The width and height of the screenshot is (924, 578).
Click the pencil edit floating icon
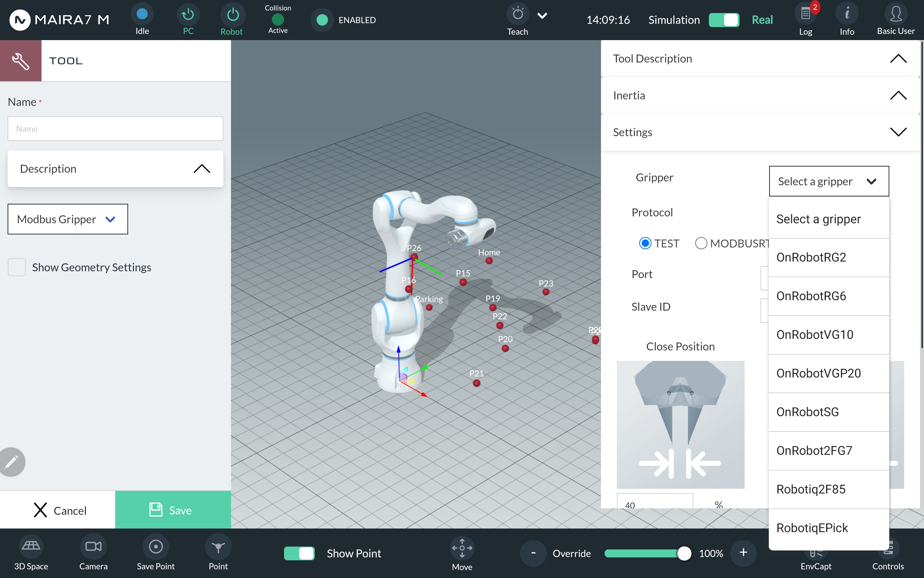point(12,462)
